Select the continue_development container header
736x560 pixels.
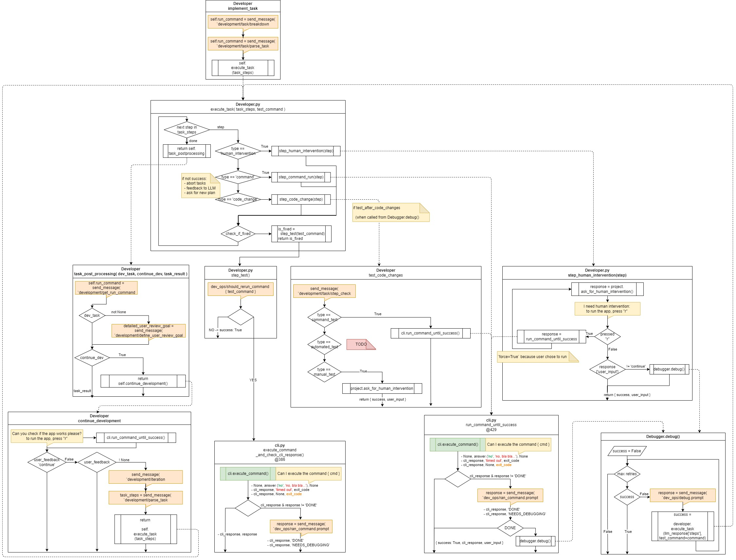pyautogui.click(x=99, y=418)
